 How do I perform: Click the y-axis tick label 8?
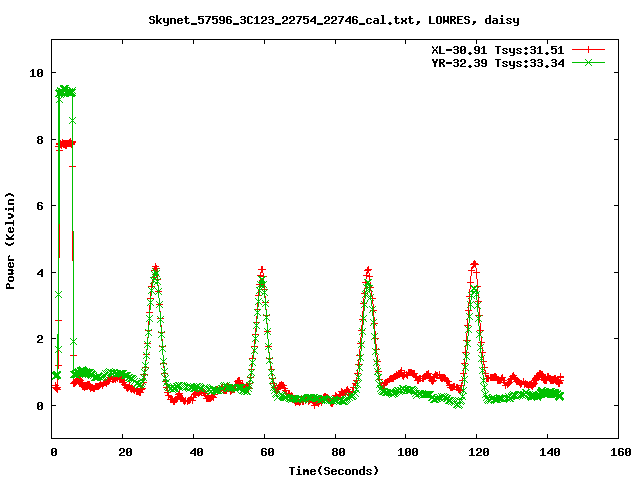pos(40,140)
